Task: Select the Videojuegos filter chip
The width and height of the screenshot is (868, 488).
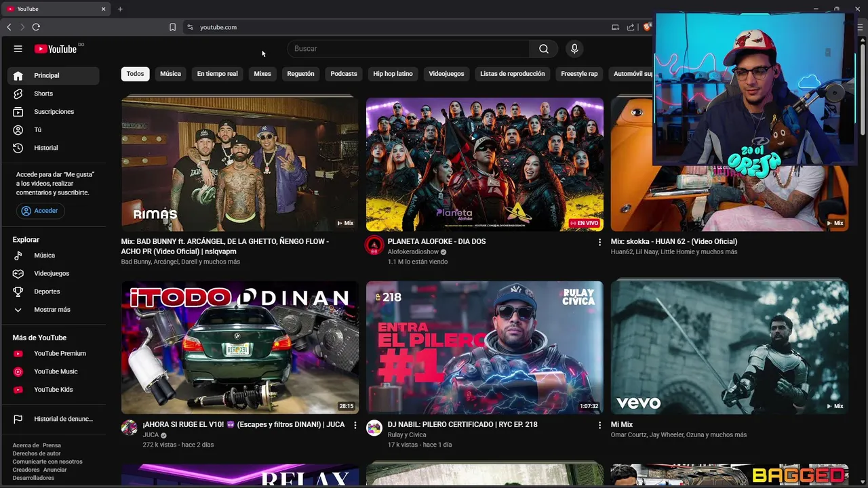Action: point(446,74)
